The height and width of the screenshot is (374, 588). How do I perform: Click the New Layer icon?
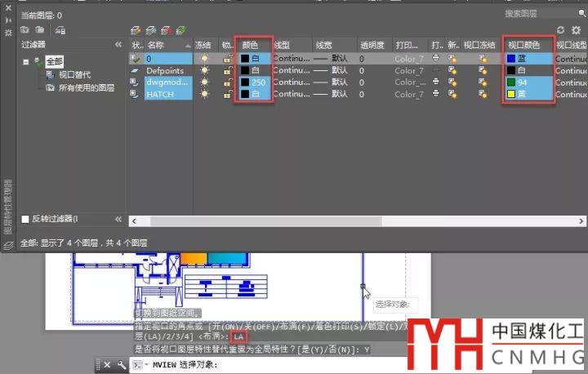(x=136, y=30)
